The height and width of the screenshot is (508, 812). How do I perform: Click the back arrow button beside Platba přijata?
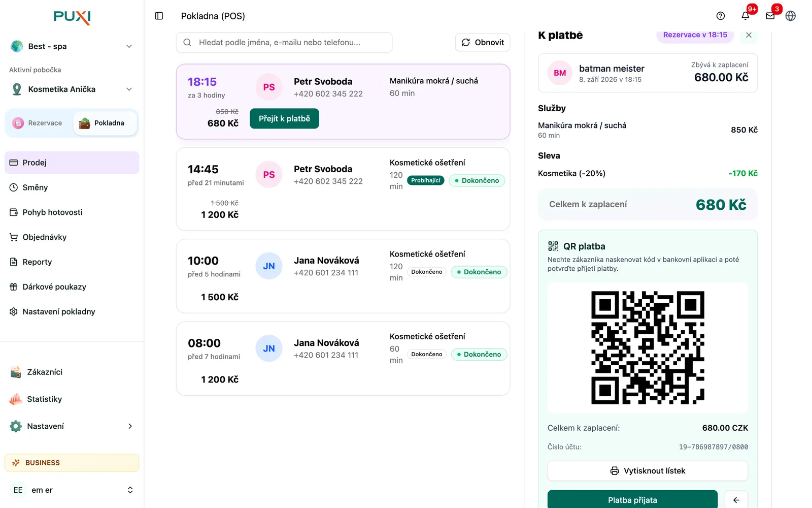(x=736, y=500)
